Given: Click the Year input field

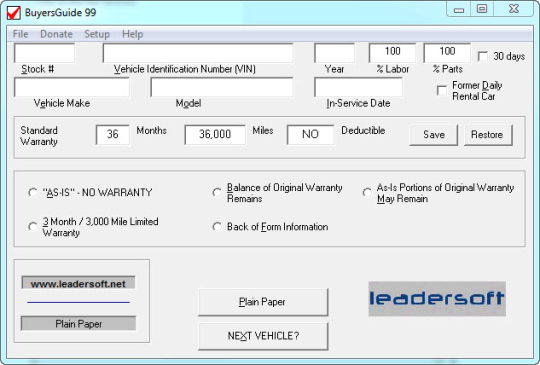Looking at the screenshot, I should coord(334,53).
